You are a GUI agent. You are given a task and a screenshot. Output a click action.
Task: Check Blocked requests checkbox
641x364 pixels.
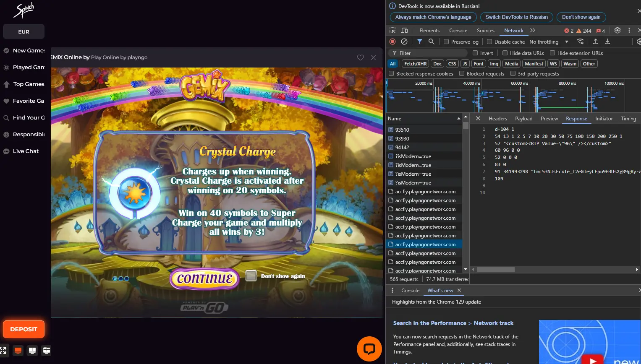point(462,73)
